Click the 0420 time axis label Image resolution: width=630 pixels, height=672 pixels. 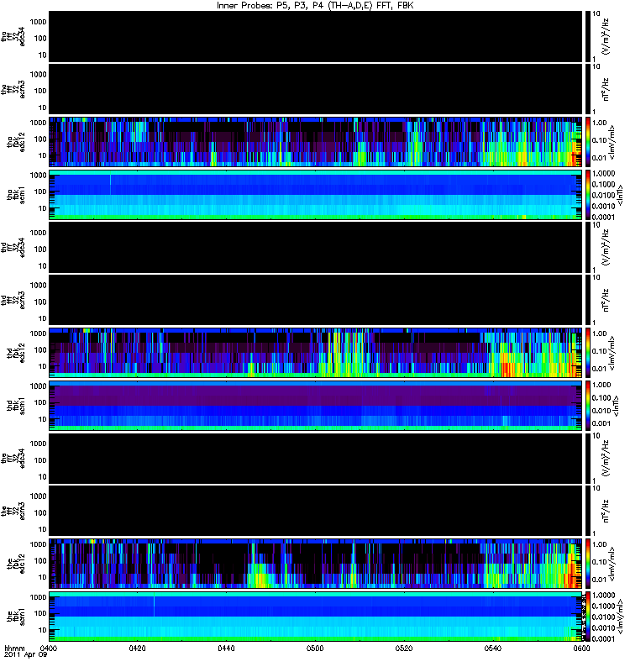(x=137, y=648)
